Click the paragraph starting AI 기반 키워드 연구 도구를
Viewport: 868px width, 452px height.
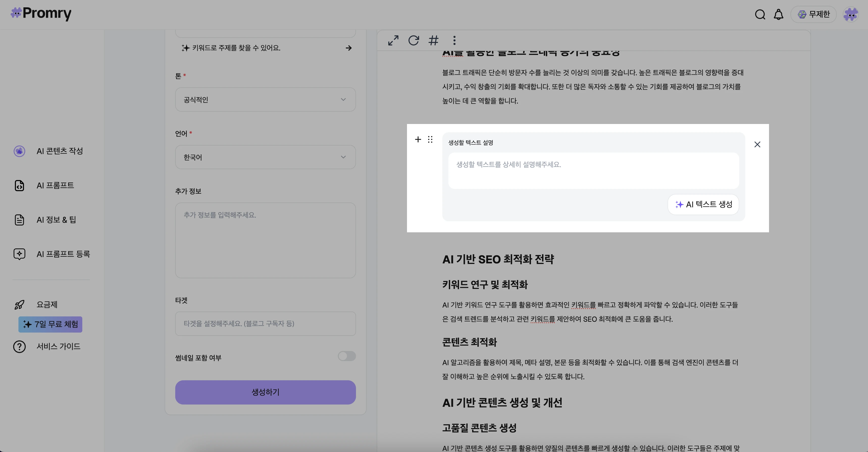[590, 312]
